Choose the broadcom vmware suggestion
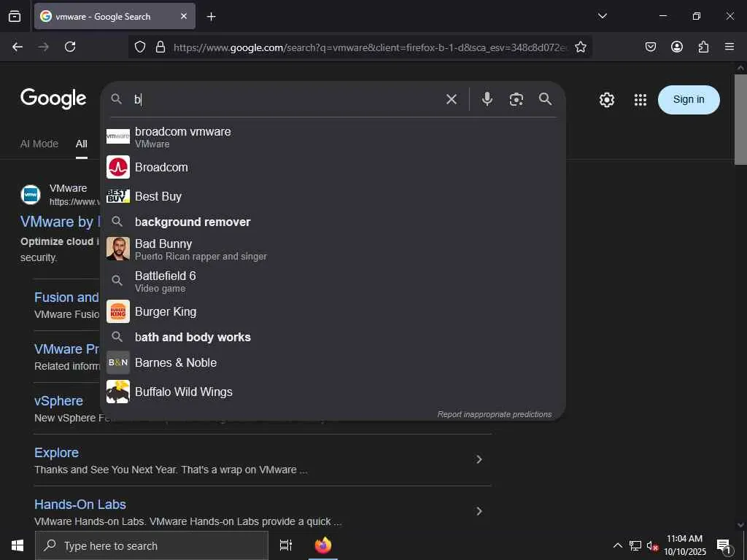Image resolution: width=747 pixels, height=560 pixels. point(333,136)
